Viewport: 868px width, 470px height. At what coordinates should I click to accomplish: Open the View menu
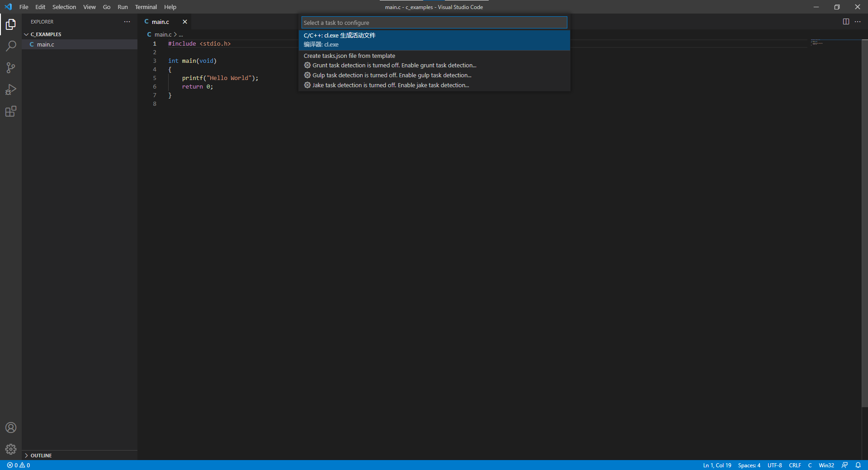[x=90, y=7]
